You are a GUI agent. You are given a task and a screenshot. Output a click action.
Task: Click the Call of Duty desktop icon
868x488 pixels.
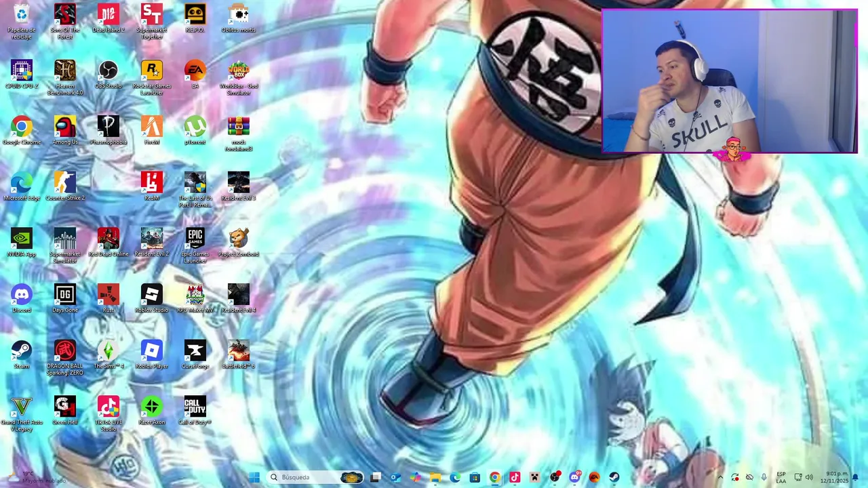tap(195, 411)
